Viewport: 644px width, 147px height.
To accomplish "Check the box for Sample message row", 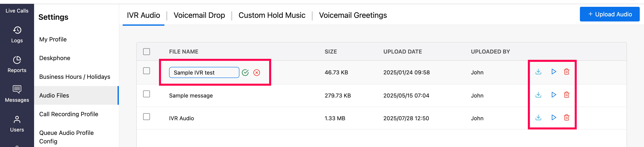I will [147, 94].
